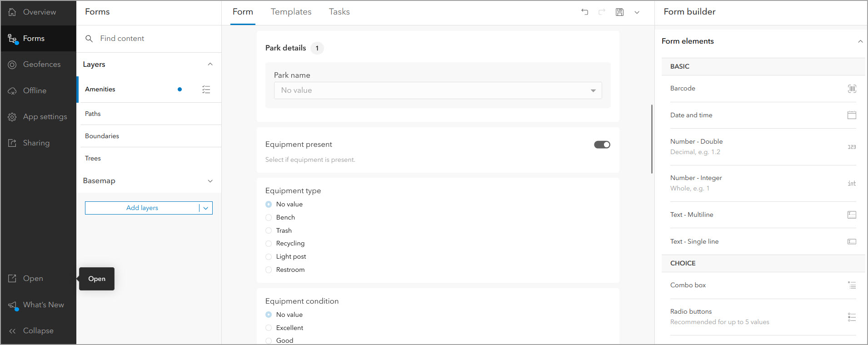Click the Date and time calendar icon
Image resolution: width=868 pixels, height=345 pixels.
tap(852, 115)
